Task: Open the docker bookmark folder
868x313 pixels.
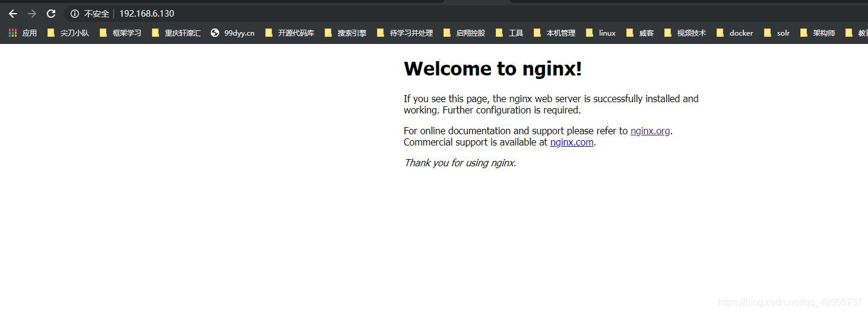Action: pyautogui.click(x=735, y=33)
